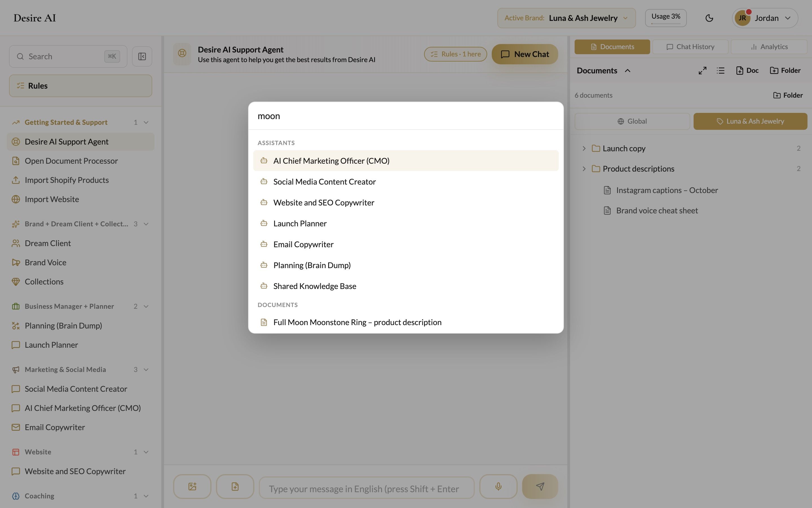Image resolution: width=812 pixels, height=508 pixels.
Task: Open Dream Client in sidebar
Action: (x=81, y=243)
